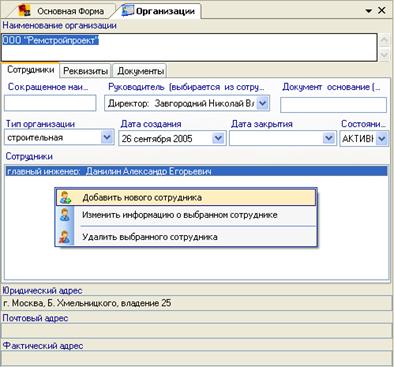Click the name field scrollbar up arrow
Screen dimensions: 394x367
pos(384,40)
